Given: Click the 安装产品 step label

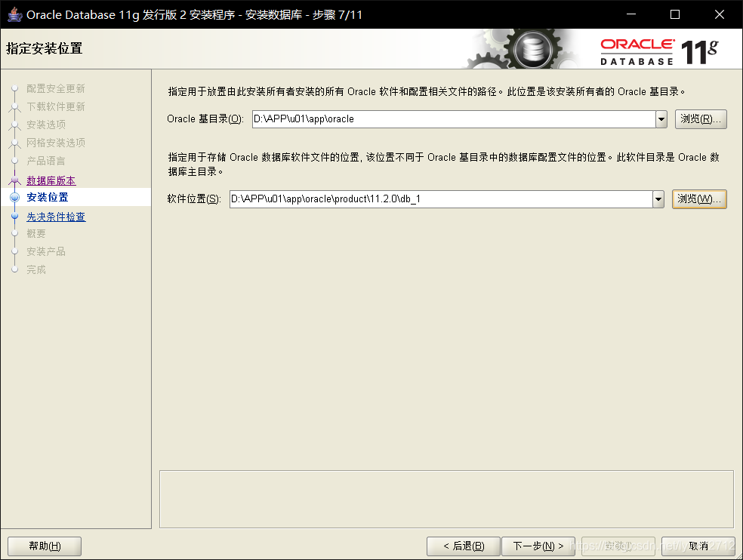Looking at the screenshot, I should pos(46,251).
